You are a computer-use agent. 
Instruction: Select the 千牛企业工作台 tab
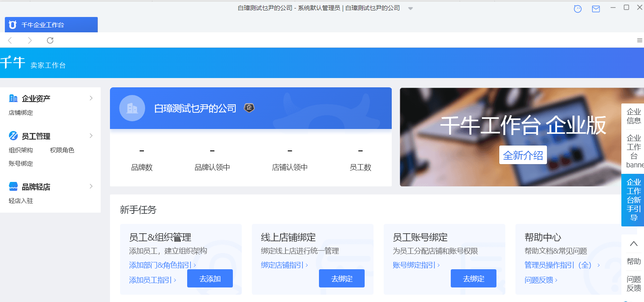51,25
